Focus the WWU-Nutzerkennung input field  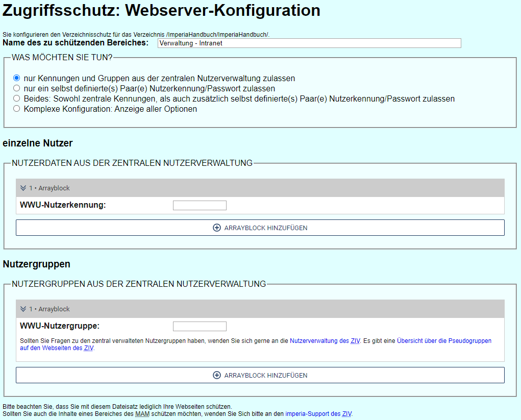tap(200, 205)
